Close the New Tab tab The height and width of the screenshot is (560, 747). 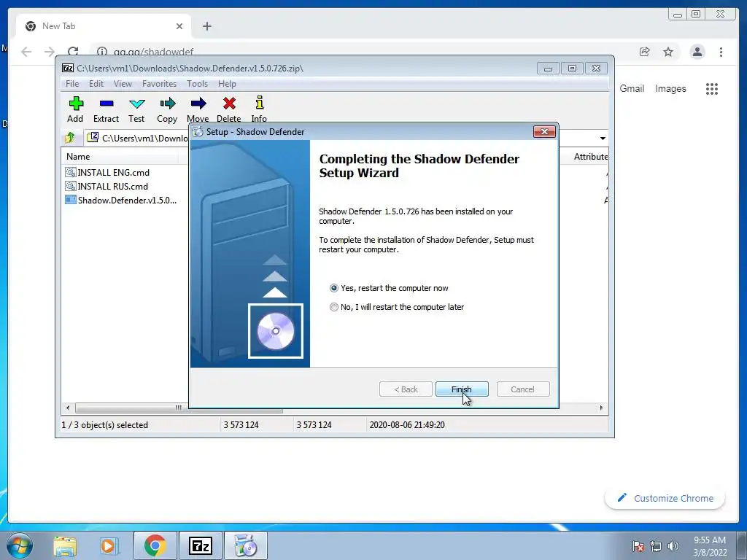[x=179, y=26]
